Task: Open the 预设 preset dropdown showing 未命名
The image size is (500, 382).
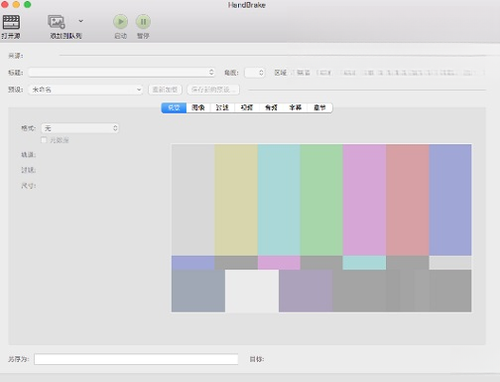Action: pos(86,90)
